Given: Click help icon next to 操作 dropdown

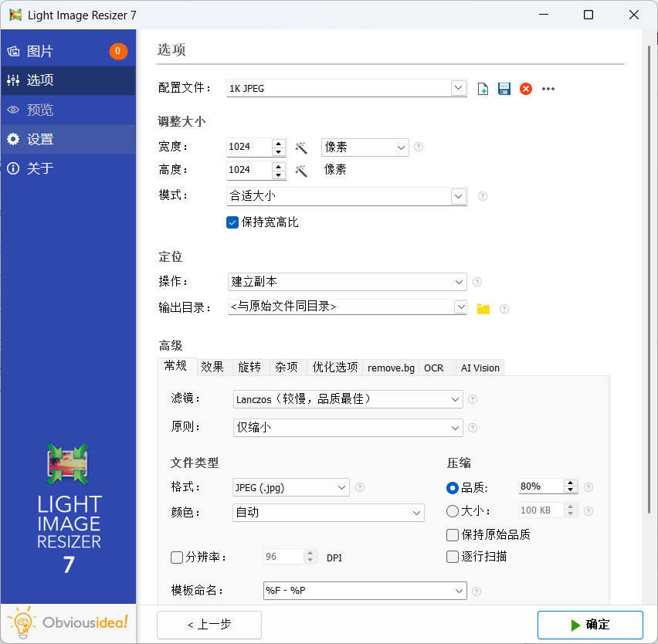Looking at the screenshot, I should coord(477,282).
